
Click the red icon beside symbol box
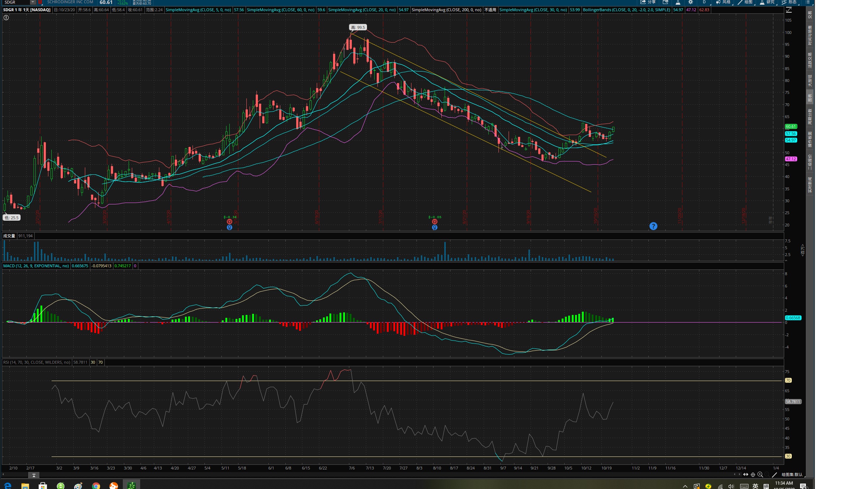(x=40, y=2)
